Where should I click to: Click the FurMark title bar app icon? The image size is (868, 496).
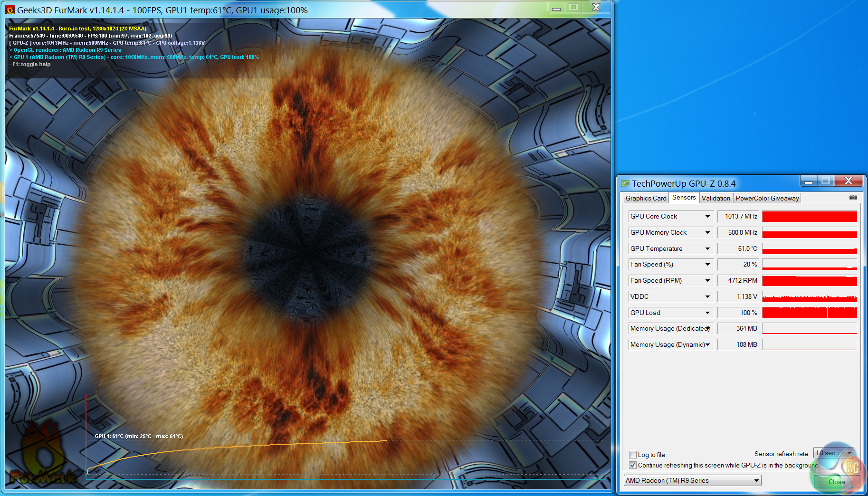[x=10, y=10]
